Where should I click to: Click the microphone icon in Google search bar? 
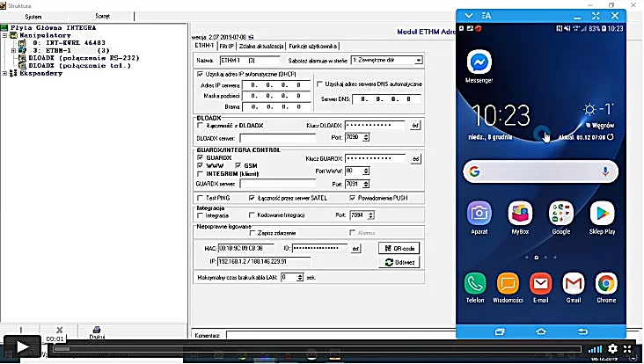pyautogui.click(x=605, y=171)
